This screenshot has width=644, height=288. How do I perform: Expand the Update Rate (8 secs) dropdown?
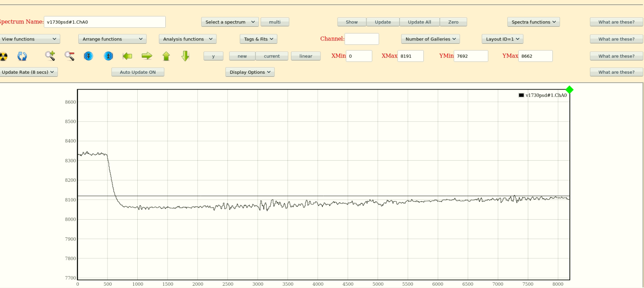[x=28, y=72]
